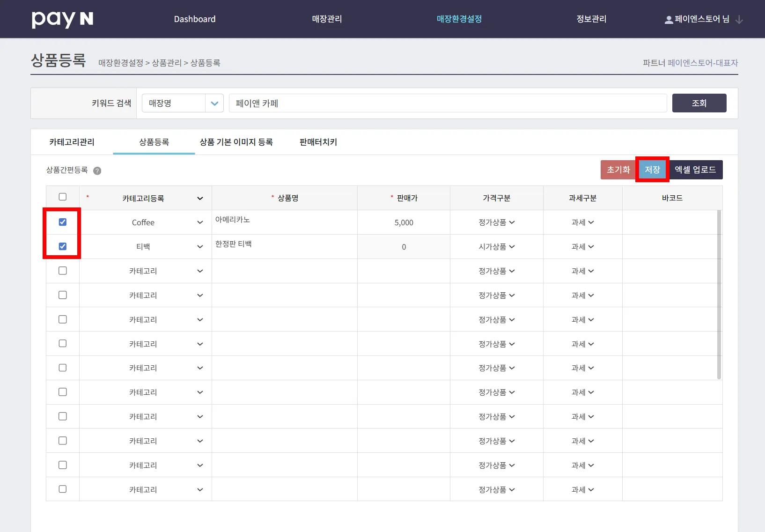Switch to the 상품등록 tab
765x532 pixels.
[154, 142]
